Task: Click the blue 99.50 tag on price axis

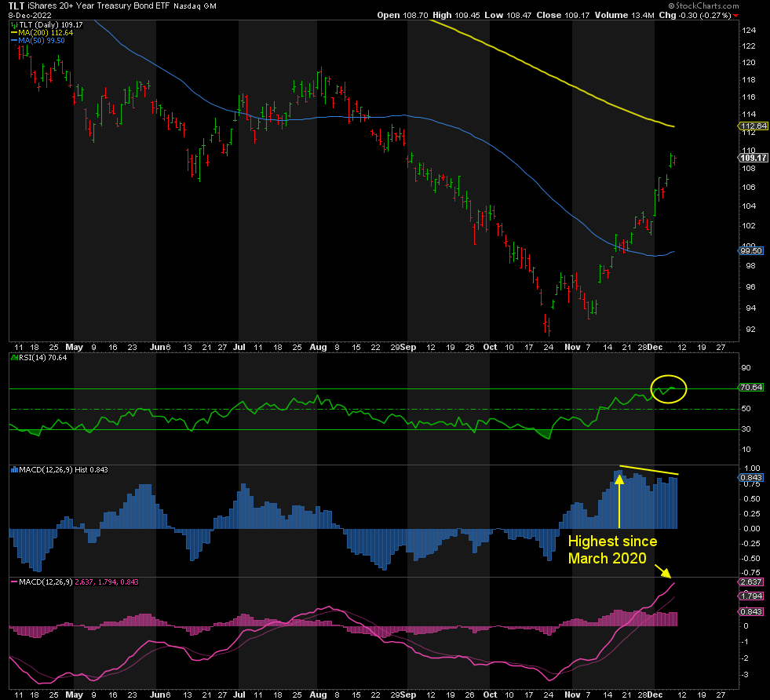Action: pos(751,251)
